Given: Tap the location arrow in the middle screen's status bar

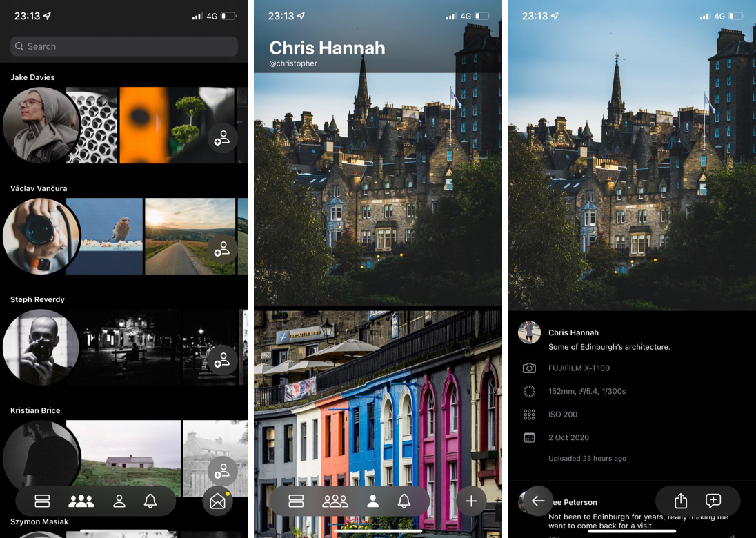Looking at the screenshot, I should (x=301, y=16).
